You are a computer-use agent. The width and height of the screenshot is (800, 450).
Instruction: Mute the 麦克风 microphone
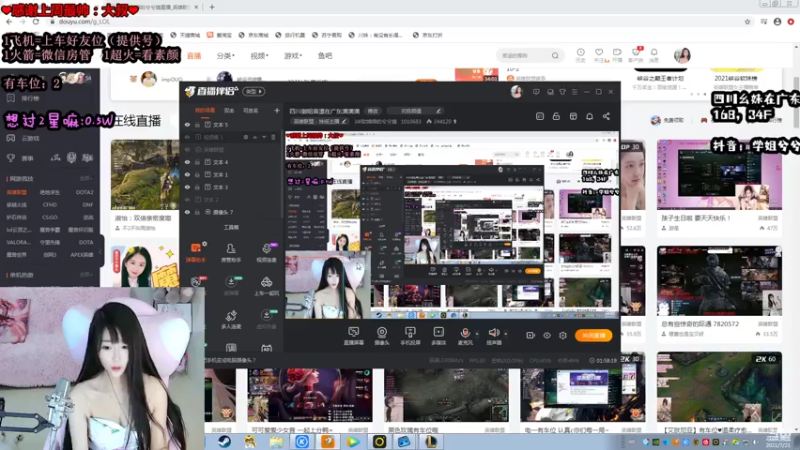point(465,336)
